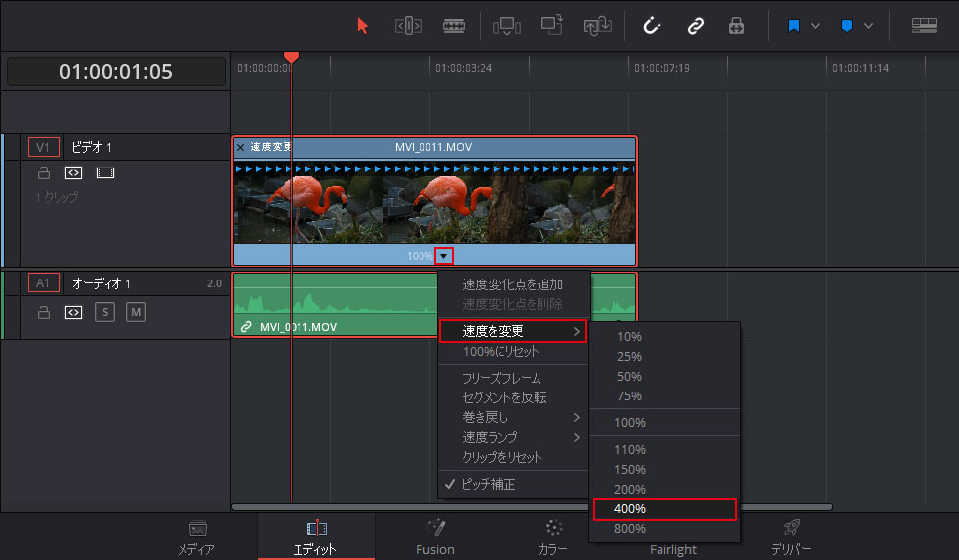Select the MVI_0011.MOV audio clip
The width and height of the screenshot is (959, 560).
pyautogui.click(x=335, y=304)
